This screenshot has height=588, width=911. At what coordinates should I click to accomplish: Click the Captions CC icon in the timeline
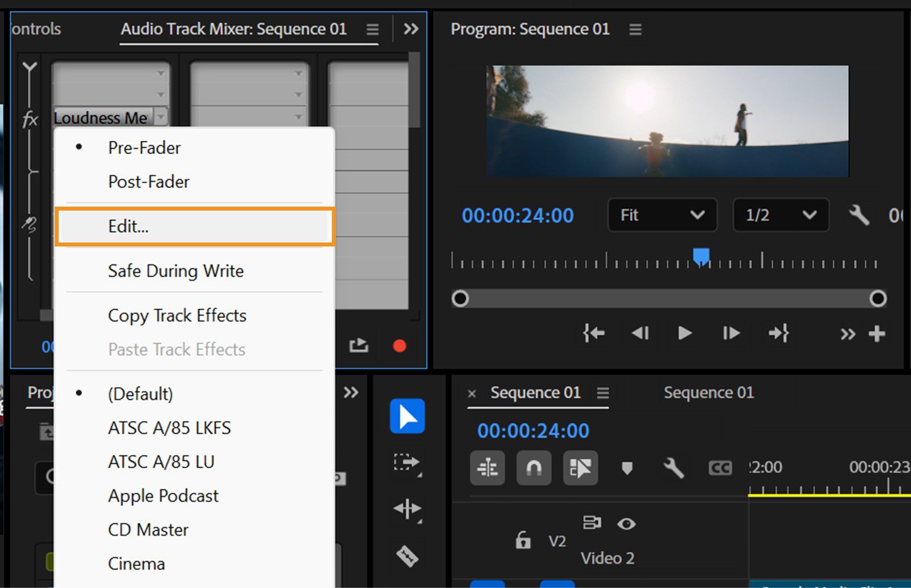click(720, 468)
